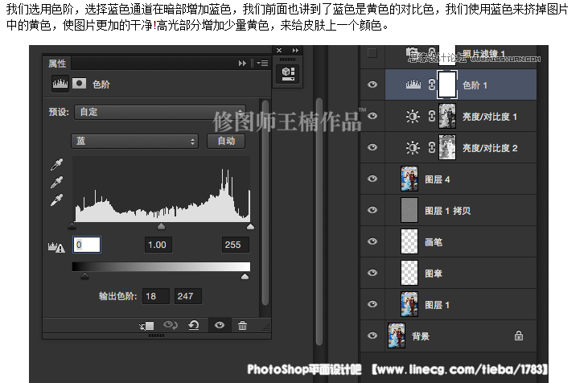The image size is (588, 383).
Task: Click brightness icon on 亮度/对比度 1 layer
Action: [413, 117]
